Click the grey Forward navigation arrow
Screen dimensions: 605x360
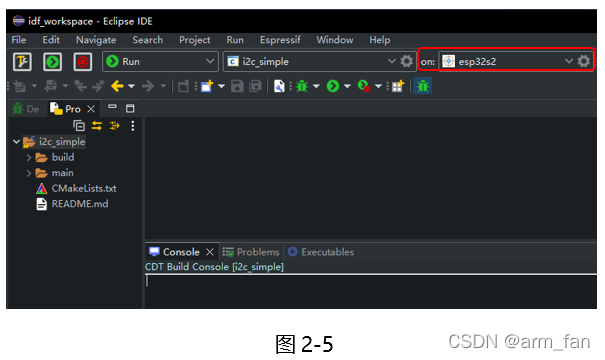tap(148, 86)
